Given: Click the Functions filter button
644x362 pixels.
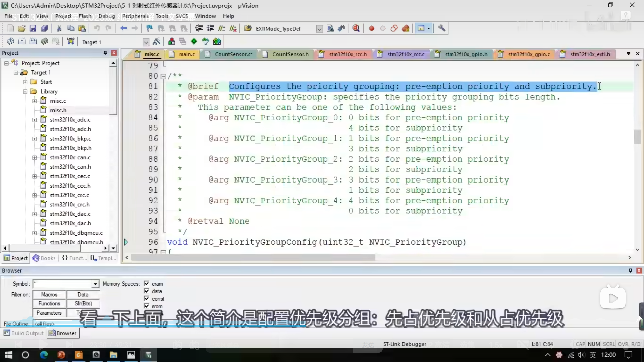Looking at the screenshot, I should click(x=49, y=304).
